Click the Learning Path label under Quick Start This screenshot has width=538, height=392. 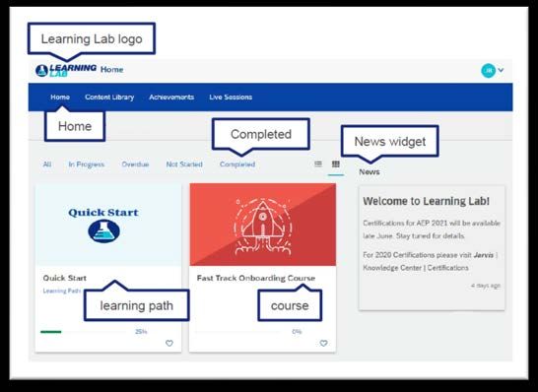(62, 291)
